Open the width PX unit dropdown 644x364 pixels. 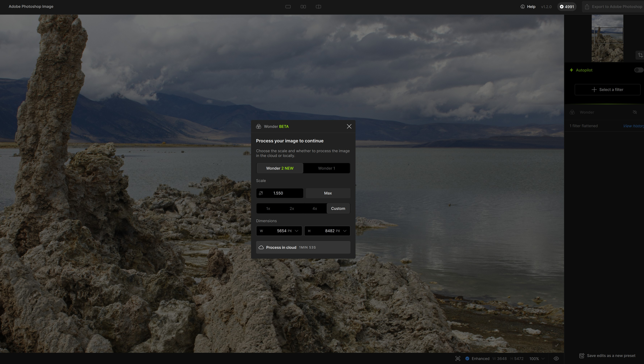[x=296, y=231]
